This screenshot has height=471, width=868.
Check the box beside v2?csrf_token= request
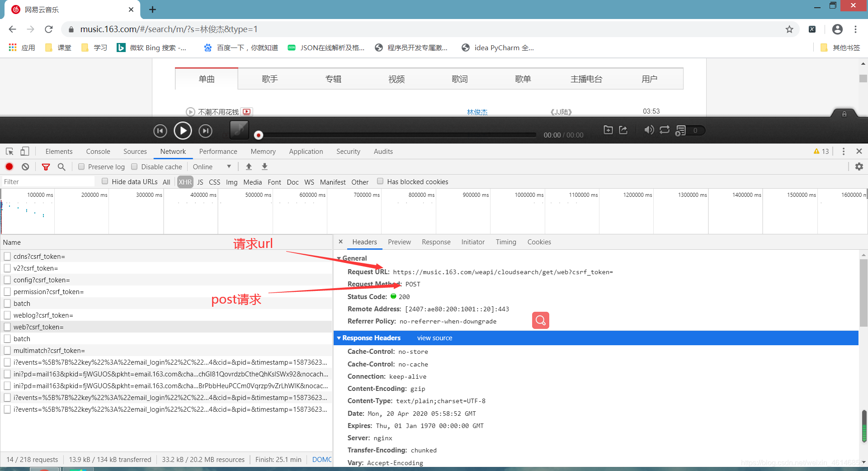(x=7, y=268)
